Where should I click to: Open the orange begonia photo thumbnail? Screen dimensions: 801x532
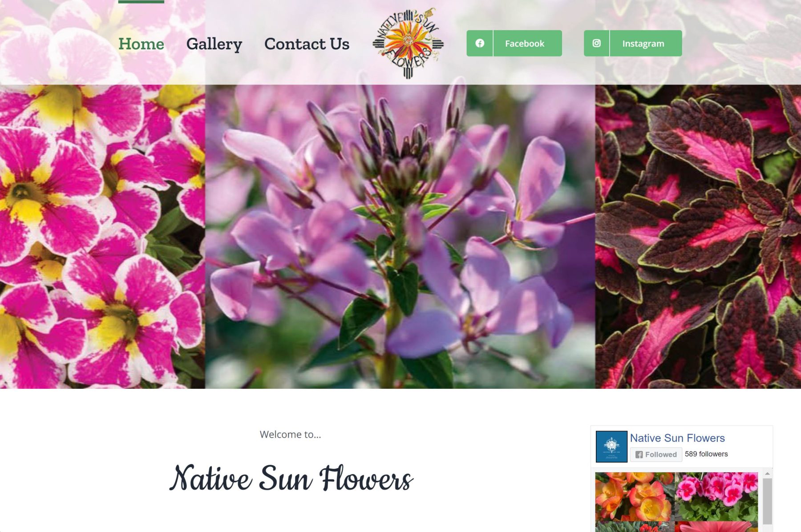(635, 496)
